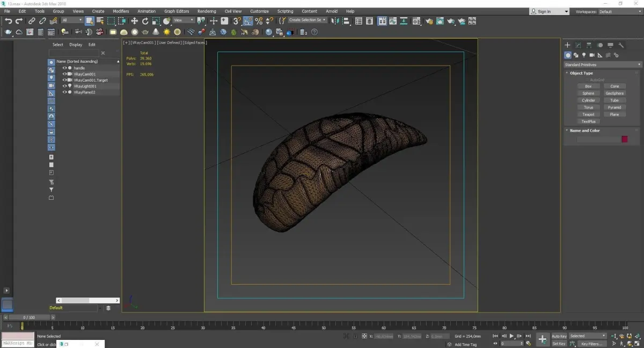
Task: Click the Undo arrow in main toolbar
Action: tap(8, 21)
